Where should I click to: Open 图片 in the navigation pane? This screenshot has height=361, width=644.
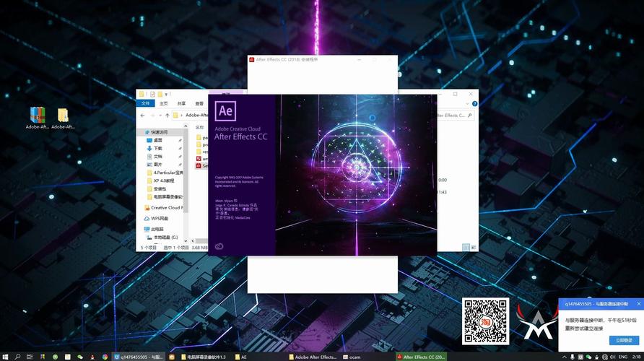coord(157,165)
